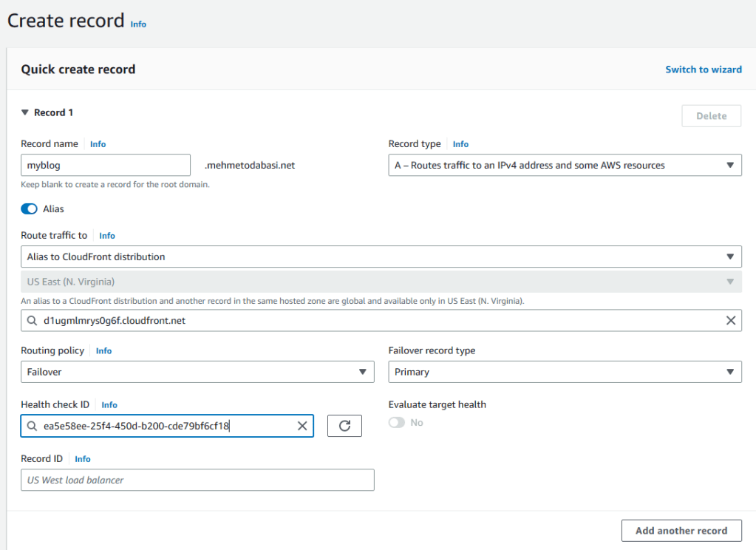Viewport: 756px width, 550px height.
Task: Click the Record ID input field
Action: [x=197, y=481]
